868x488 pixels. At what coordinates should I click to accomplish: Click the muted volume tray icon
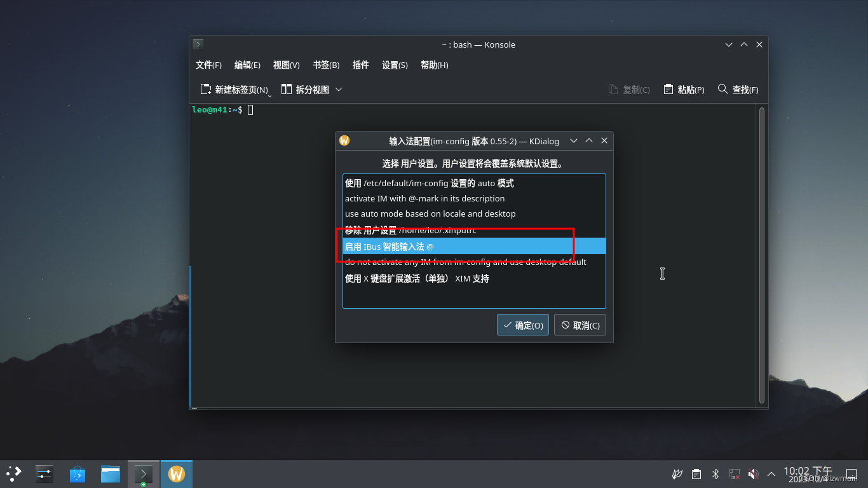(753, 474)
